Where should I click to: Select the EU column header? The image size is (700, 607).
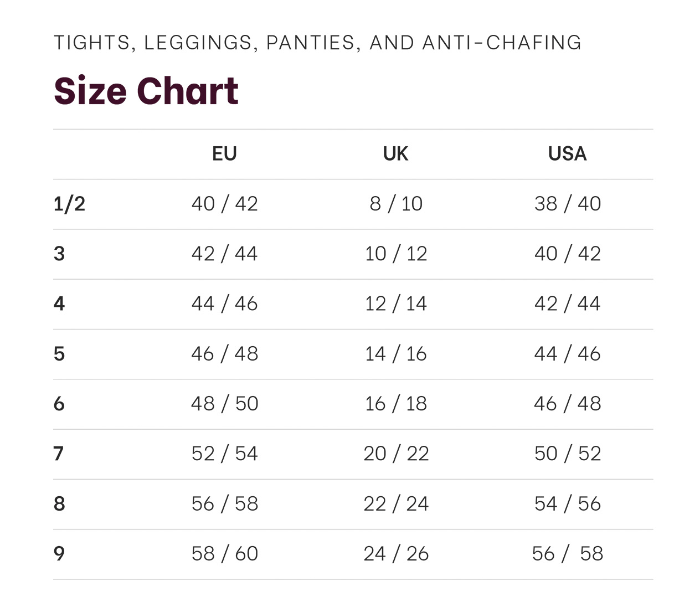[224, 153]
